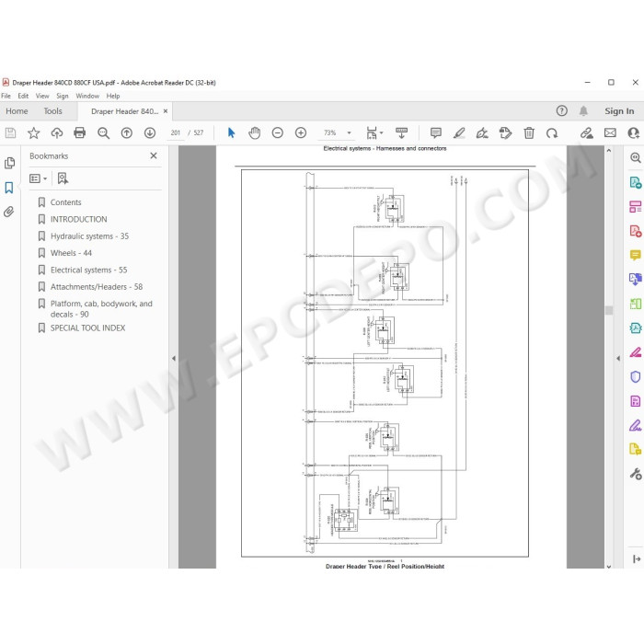
Task: Go to the previous page
Action: (x=127, y=132)
